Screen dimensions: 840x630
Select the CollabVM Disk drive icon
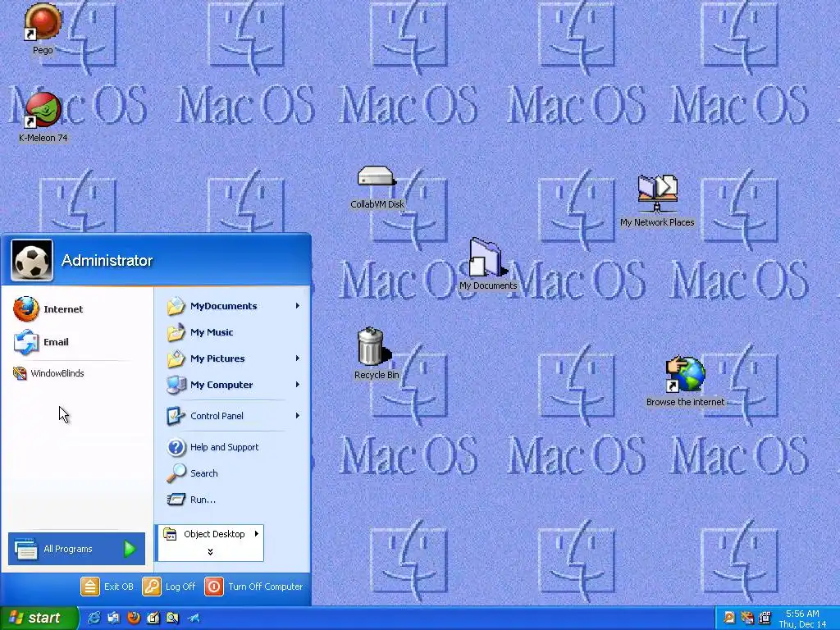click(377, 176)
